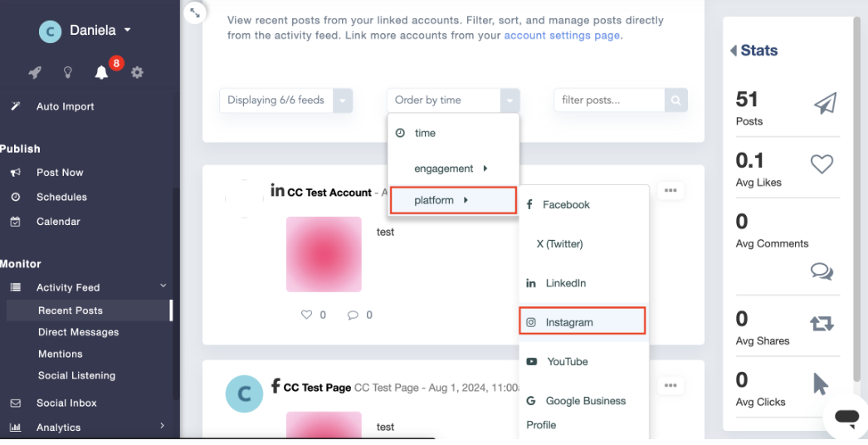Toggle the Order by time dropdown
This screenshot has width=868, height=445.
click(x=453, y=100)
